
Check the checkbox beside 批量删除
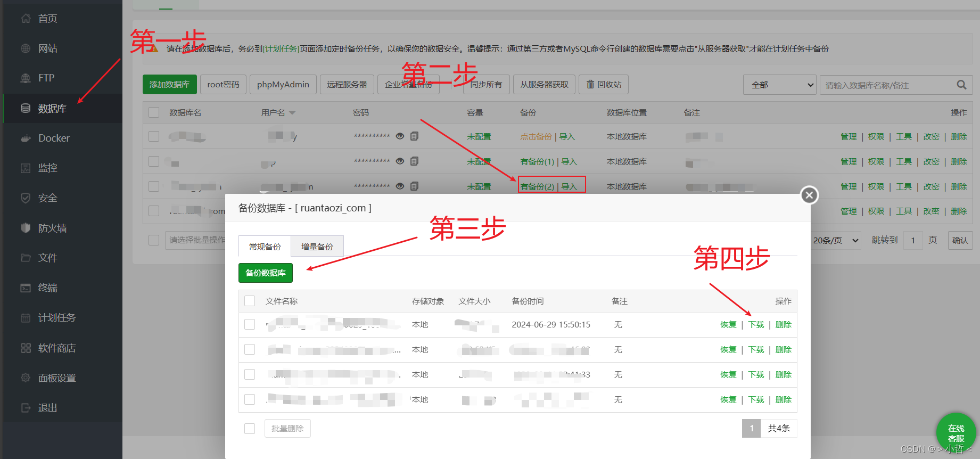click(250, 429)
